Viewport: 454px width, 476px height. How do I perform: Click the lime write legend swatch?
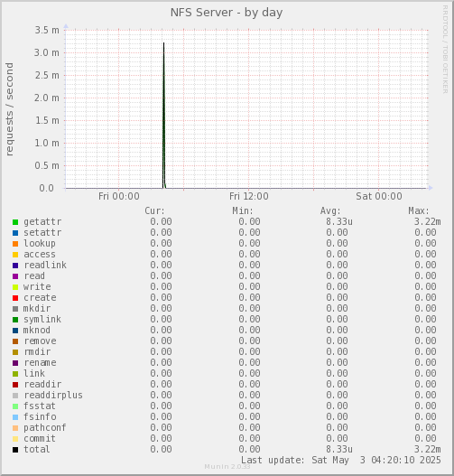pyautogui.click(x=15, y=287)
